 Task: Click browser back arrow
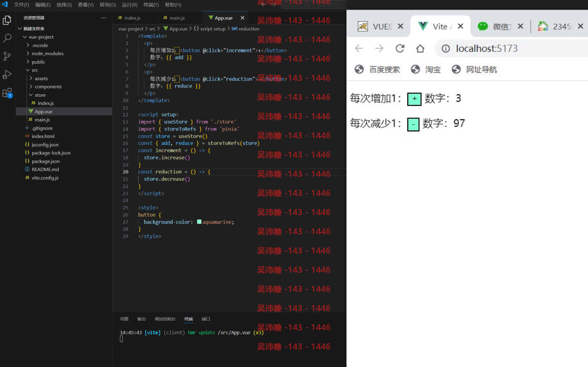pyautogui.click(x=359, y=49)
